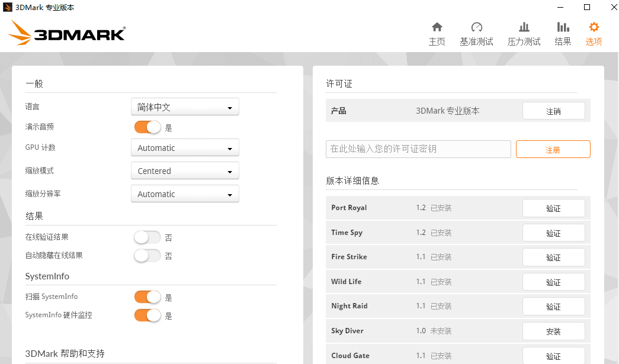
Task: Install the Sky Diver benchmark
Action: [x=554, y=331]
